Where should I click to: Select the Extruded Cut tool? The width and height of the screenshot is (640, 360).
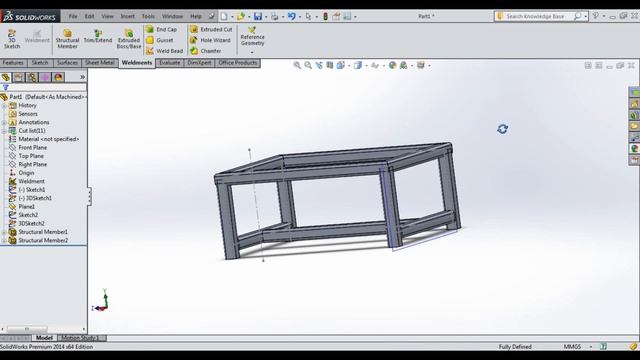pyautogui.click(x=211, y=29)
